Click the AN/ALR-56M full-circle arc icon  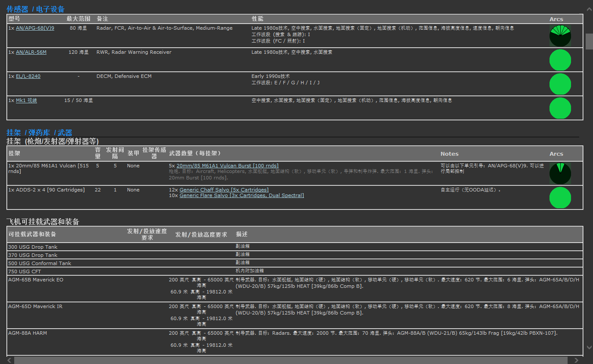pos(560,60)
